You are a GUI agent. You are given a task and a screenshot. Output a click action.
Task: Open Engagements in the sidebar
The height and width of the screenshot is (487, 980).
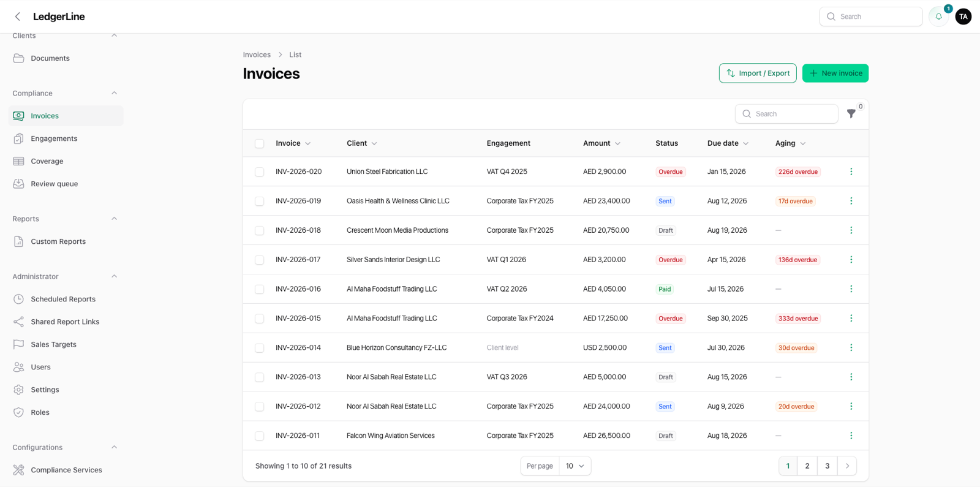pos(66,138)
